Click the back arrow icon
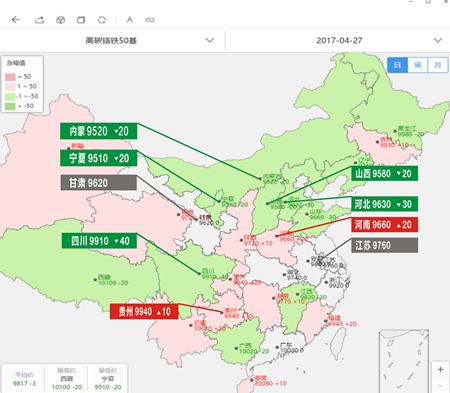The image size is (450, 393). [16, 20]
